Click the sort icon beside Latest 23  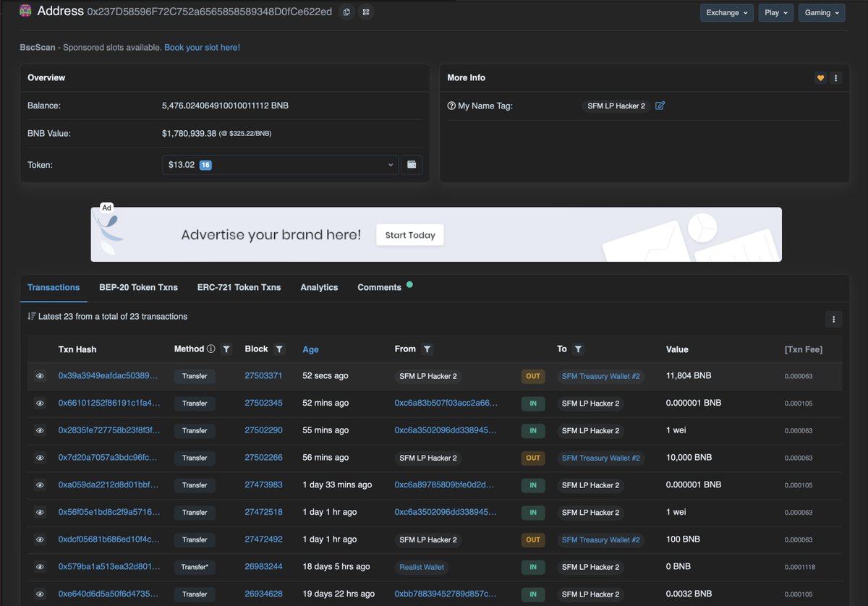(32, 316)
